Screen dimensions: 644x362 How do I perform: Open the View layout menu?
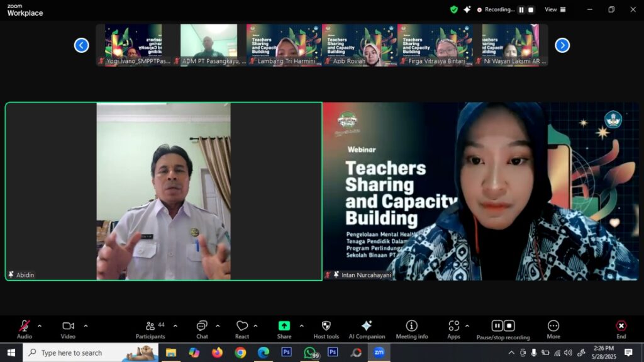(x=555, y=9)
